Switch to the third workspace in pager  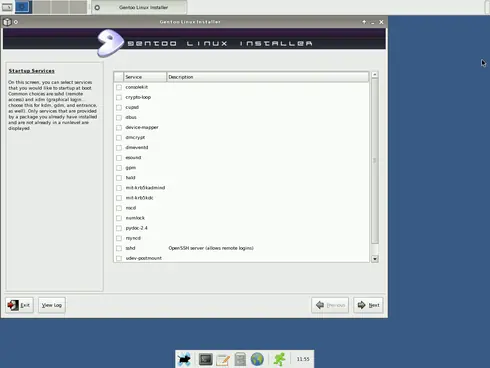click(60, 7)
